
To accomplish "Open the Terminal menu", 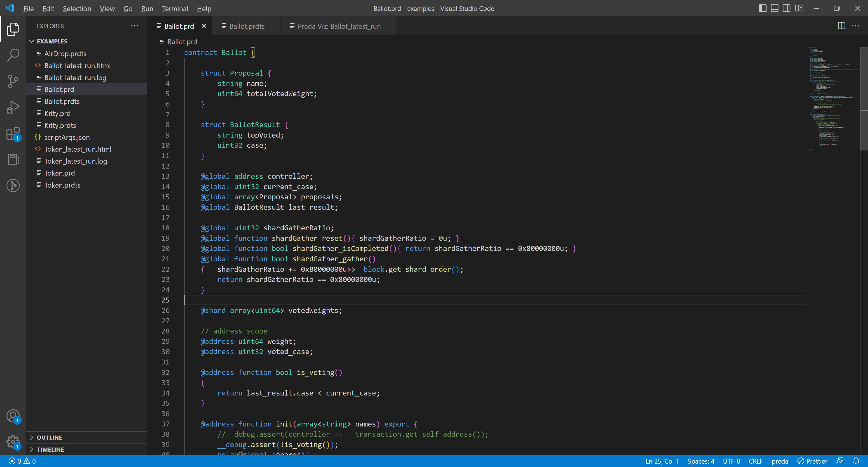I will click(x=175, y=8).
